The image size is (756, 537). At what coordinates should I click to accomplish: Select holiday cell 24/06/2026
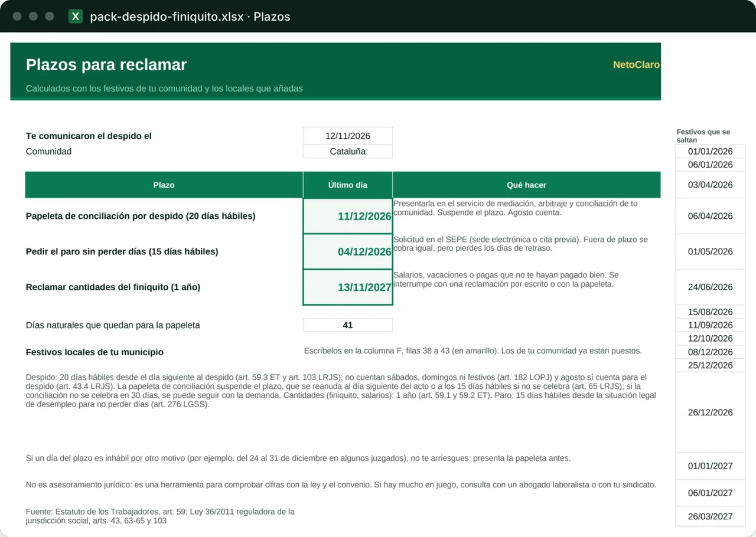click(710, 287)
